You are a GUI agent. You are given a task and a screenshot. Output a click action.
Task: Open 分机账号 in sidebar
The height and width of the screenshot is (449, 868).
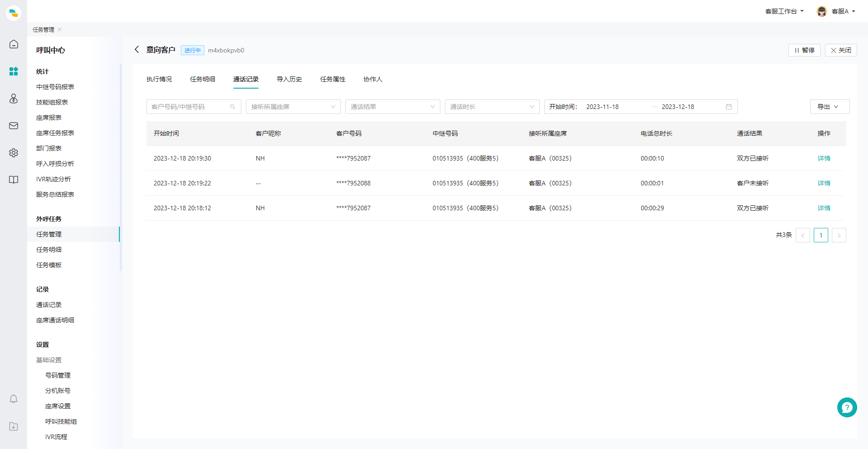58,391
